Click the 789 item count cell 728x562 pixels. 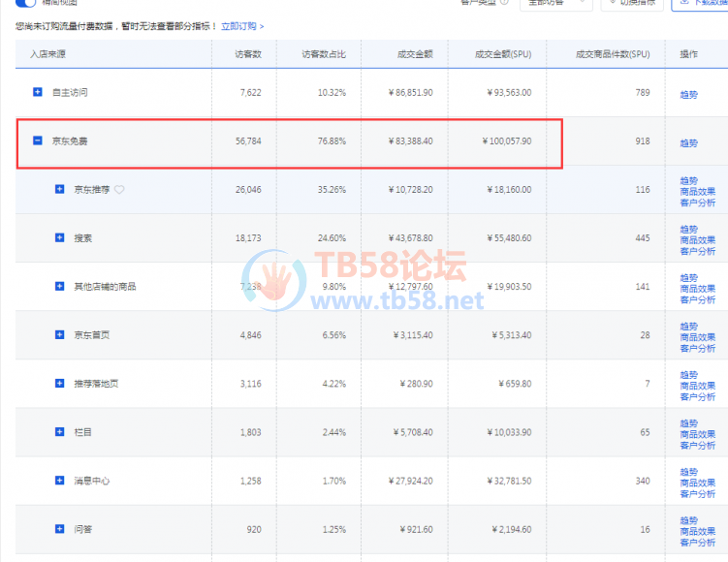tap(643, 92)
